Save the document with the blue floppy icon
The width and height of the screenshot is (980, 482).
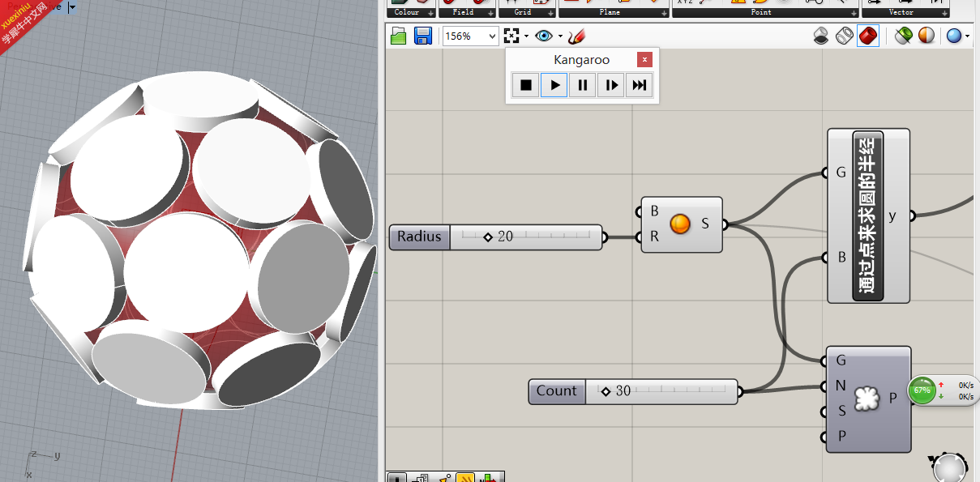(x=422, y=36)
